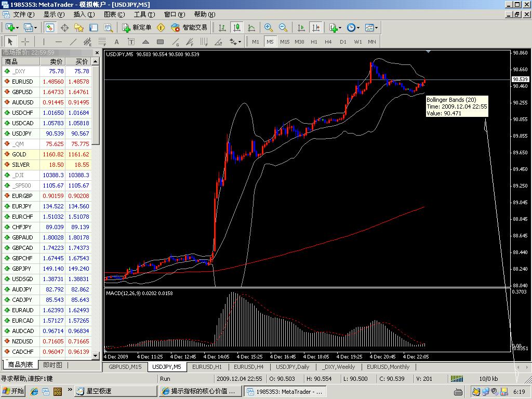Select the text A tool

[117, 42]
